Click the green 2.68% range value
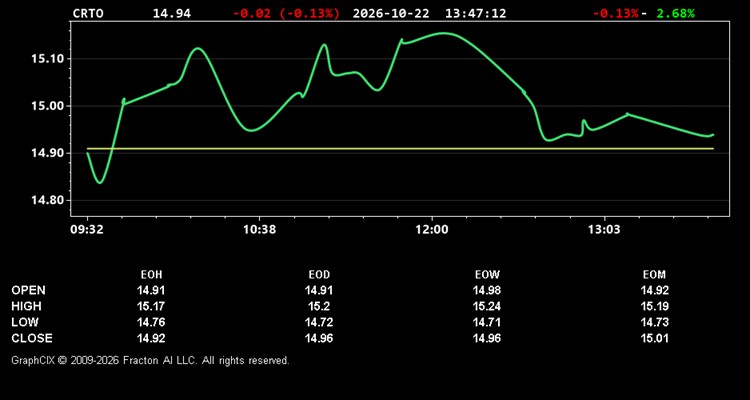This screenshot has height=400, width=750. pos(675,13)
